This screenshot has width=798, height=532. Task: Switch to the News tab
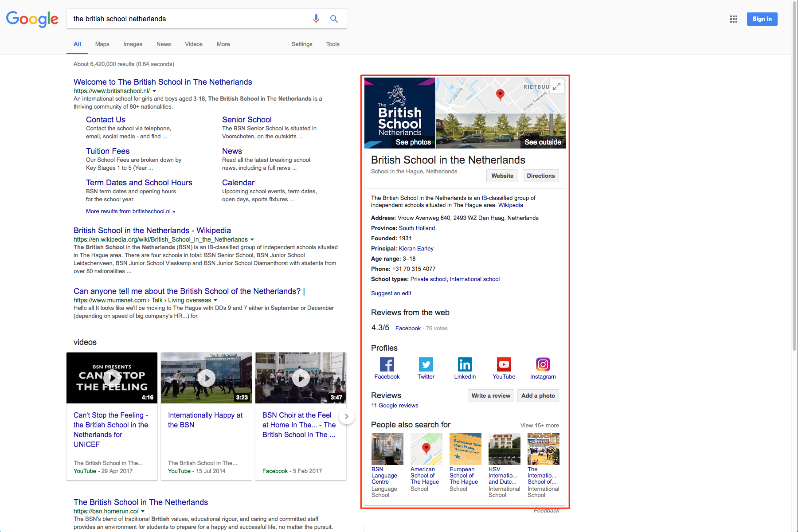point(164,44)
